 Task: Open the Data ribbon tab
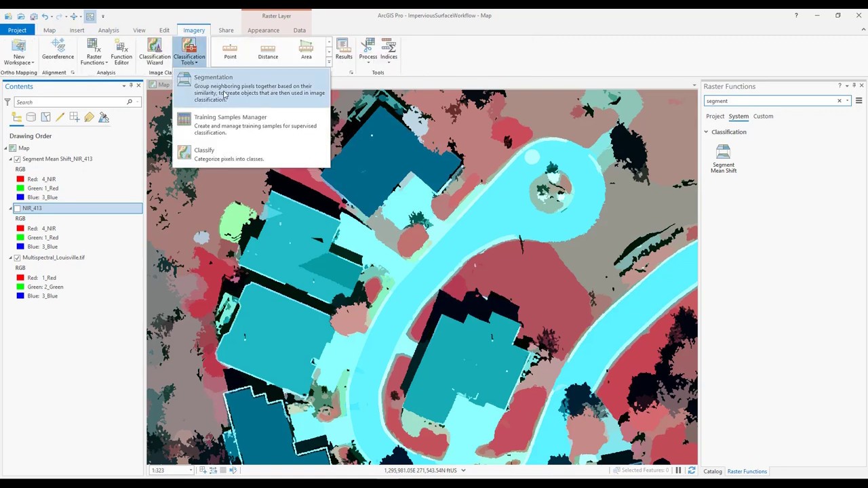[299, 30]
